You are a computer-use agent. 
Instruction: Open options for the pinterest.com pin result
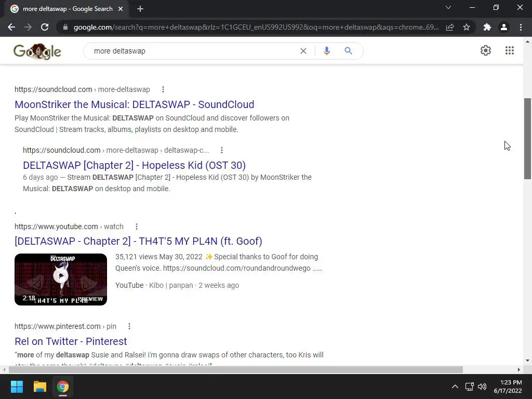click(x=129, y=326)
